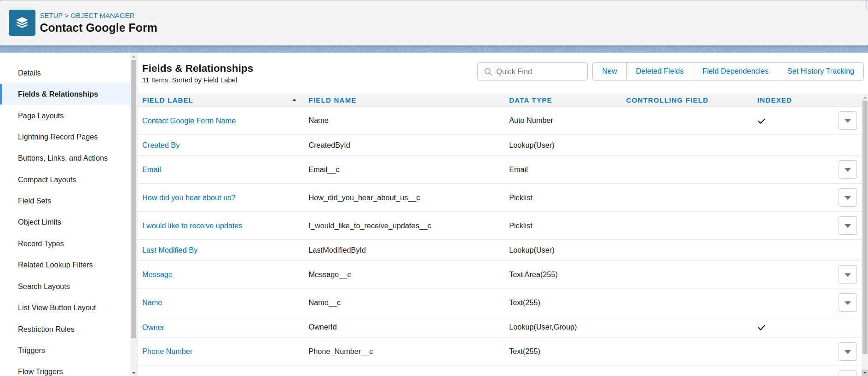Open Owner field link
The width and height of the screenshot is (868, 376).
point(153,327)
